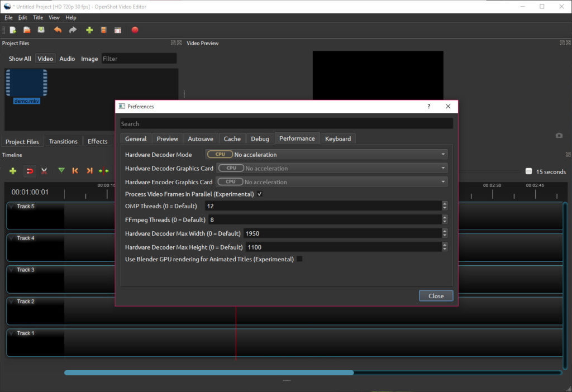Toggle the Video filter button

(45, 59)
